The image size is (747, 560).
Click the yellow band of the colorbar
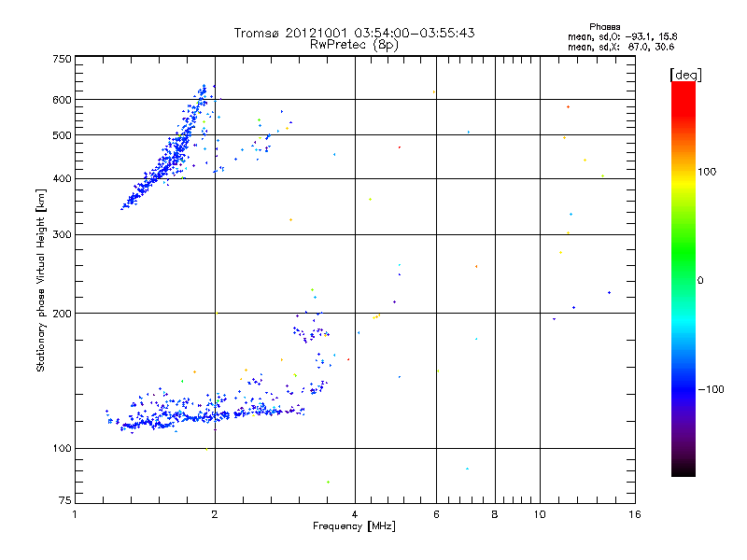(x=684, y=181)
